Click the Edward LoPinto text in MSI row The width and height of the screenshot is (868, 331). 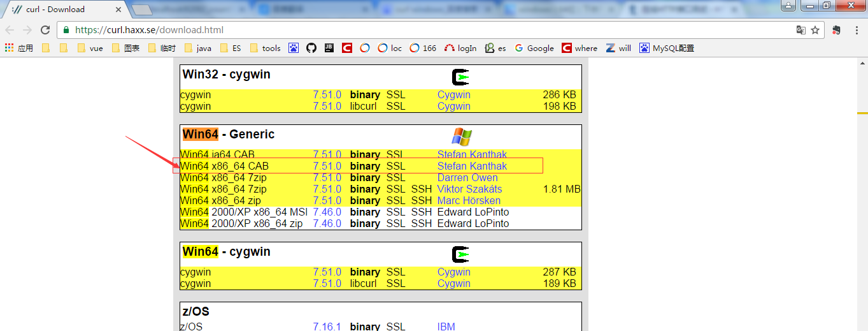point(473,212)
